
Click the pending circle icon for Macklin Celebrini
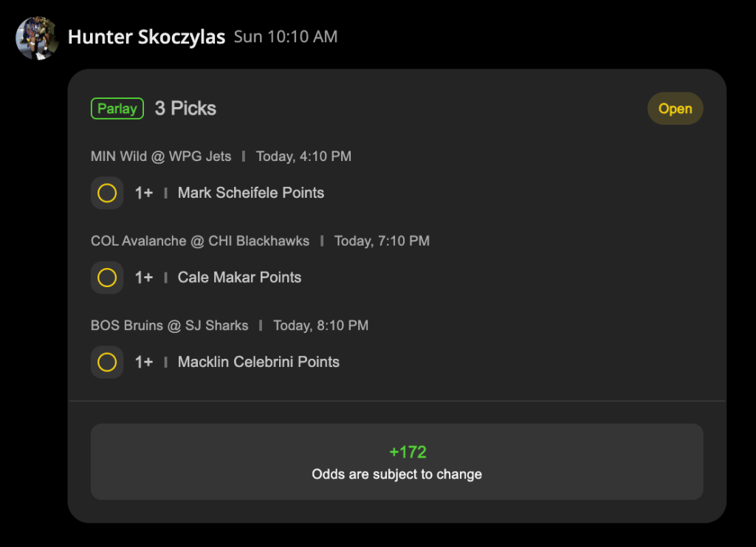tap(107, 362)
